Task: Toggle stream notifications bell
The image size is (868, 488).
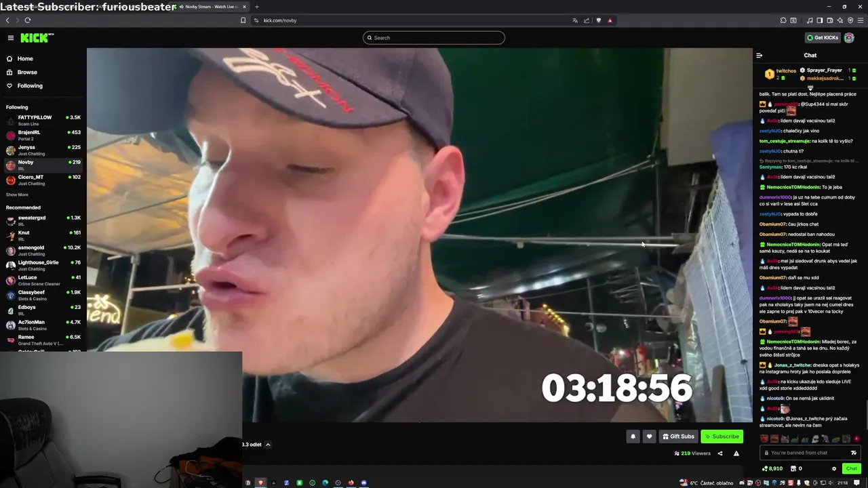Action: coord(633,436)
